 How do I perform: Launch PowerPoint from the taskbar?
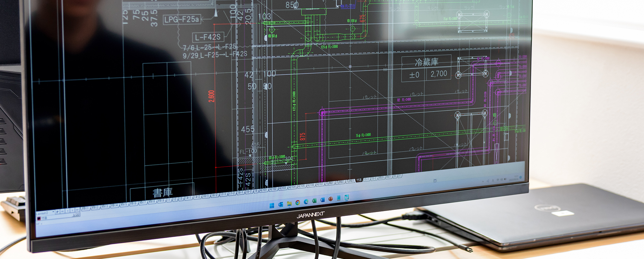pos(330,199)
